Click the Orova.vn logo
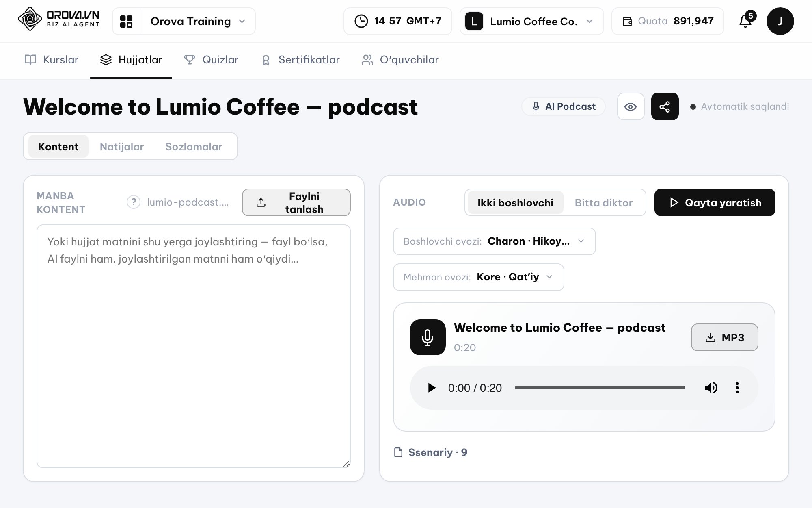The image size is (812, 508). (59, 19)
